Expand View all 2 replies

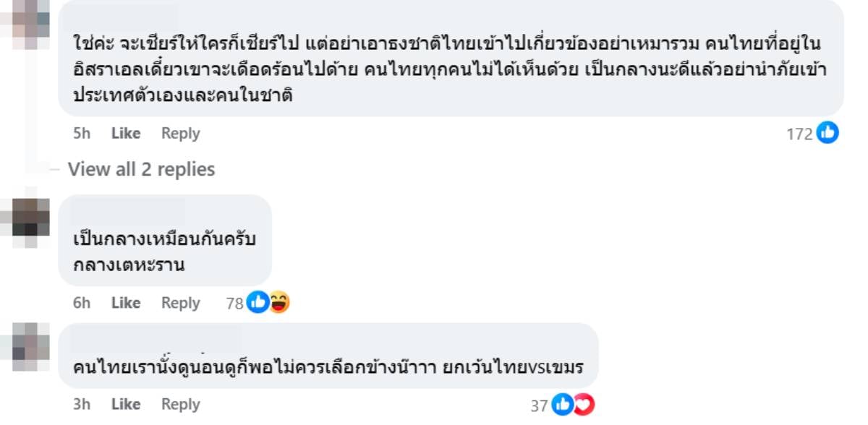pyautogui.click(x=141, y=169)
